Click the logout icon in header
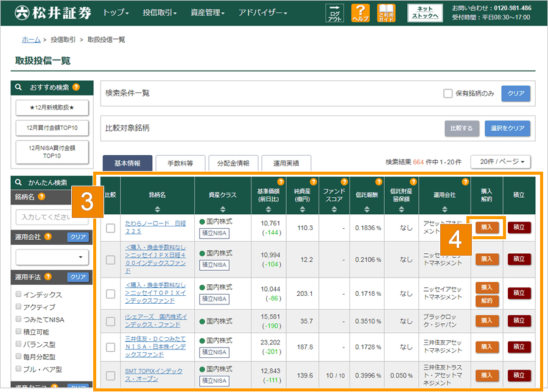 (x=334, y=13)
